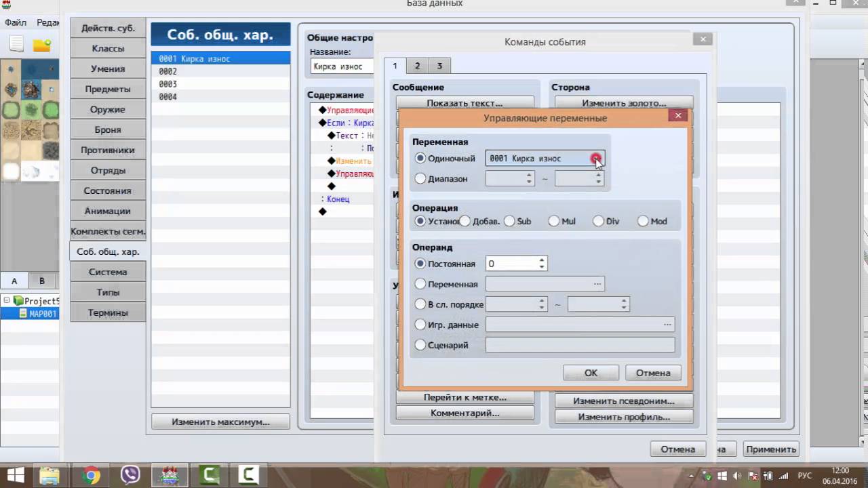Select the Переменная operand radio button
The image size is (868, 488).
tap(420, 284)
